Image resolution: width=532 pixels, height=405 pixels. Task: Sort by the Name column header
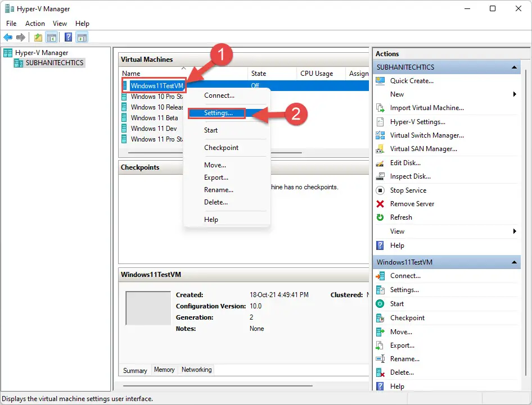click(183, 73)
